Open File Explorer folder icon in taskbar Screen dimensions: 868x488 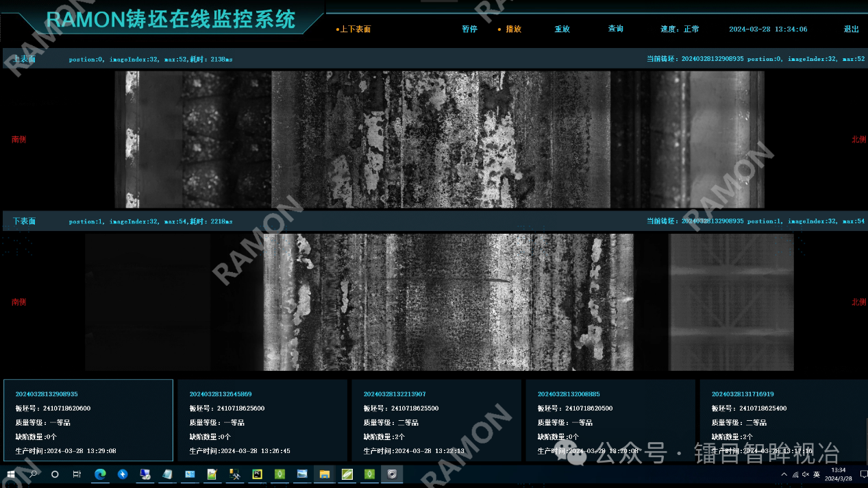(x=325, y=474)
